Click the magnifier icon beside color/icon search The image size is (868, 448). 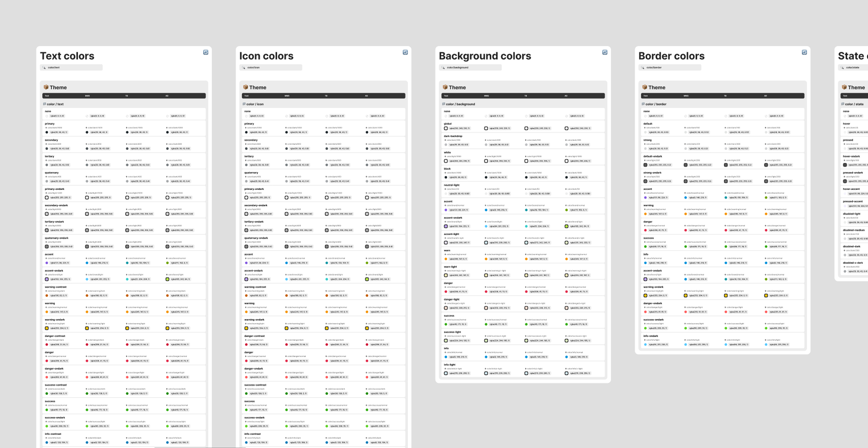pyautogui.click(x=244, y=67)
